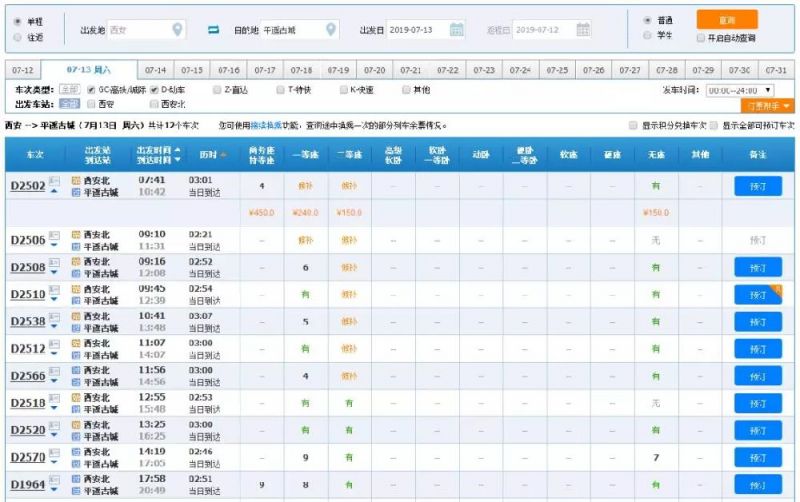Expand the orange 订票帮手 dropdown
Image resolution: width=800 pixels, height=502 pixels.
767,106
